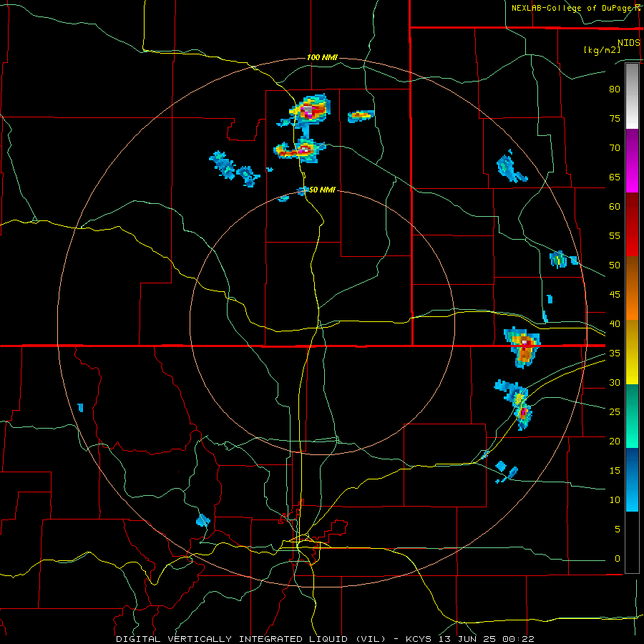Click the scale value 30
Viewport: 644px width, 644px height.
615,382
